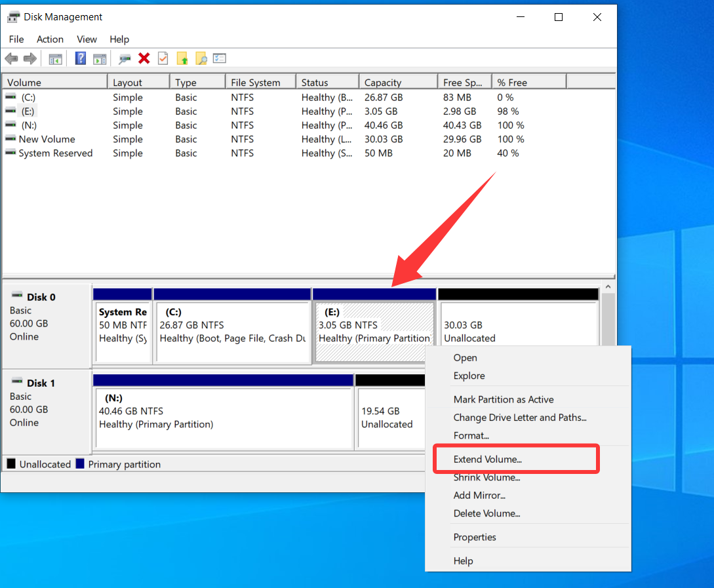Choose Explore from the context menu
The width and height of the screenshot is (714, 588).
coord(528,376)
